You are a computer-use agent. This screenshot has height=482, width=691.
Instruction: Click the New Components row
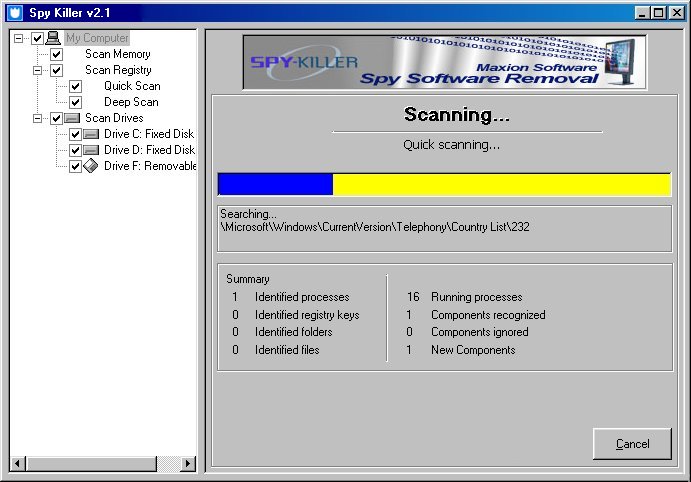click(x=461, y=350)
